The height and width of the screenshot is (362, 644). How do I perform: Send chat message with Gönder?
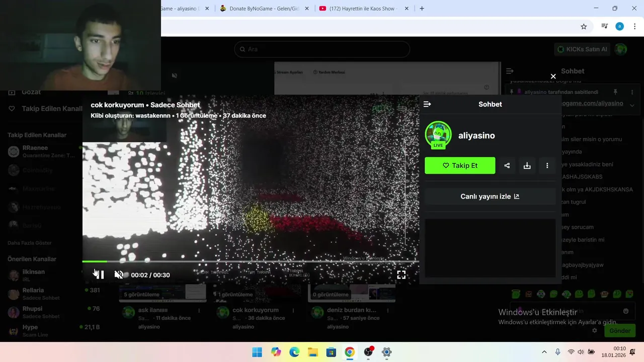pos(620,330)
